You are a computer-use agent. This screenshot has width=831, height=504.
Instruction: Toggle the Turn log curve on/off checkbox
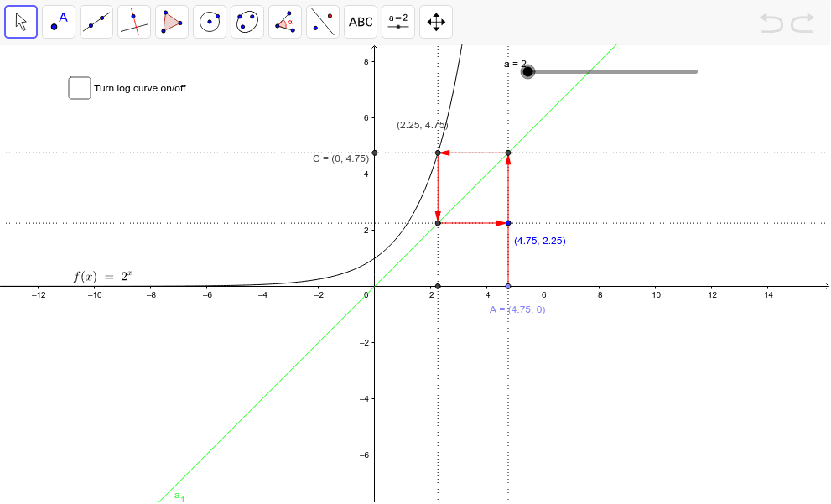[x=80, y=88]
